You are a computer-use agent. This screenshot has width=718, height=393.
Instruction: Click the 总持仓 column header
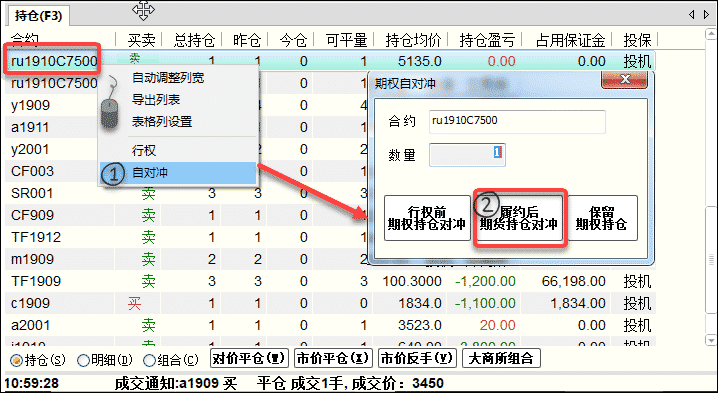(x=194, y=40)
